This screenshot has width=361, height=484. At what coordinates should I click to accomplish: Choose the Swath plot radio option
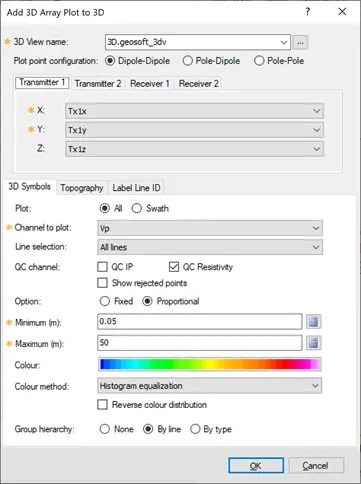[137, 209]
